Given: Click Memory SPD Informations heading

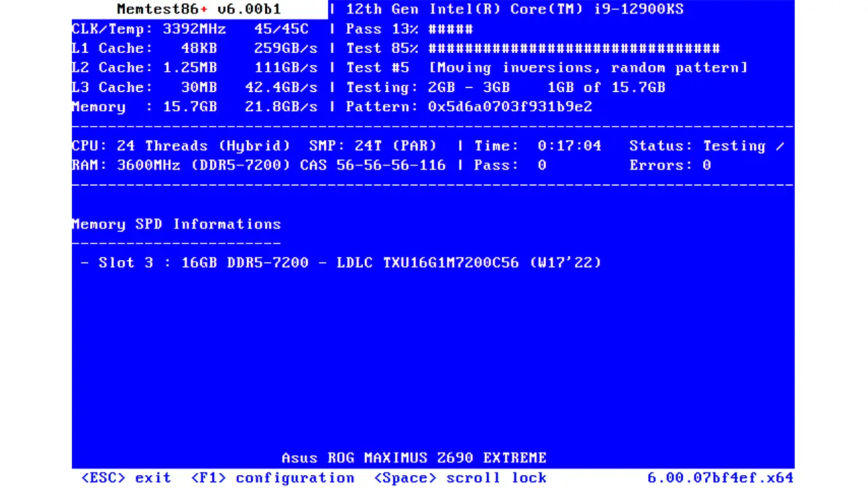Looking at the screenshot, I should 176,224.
